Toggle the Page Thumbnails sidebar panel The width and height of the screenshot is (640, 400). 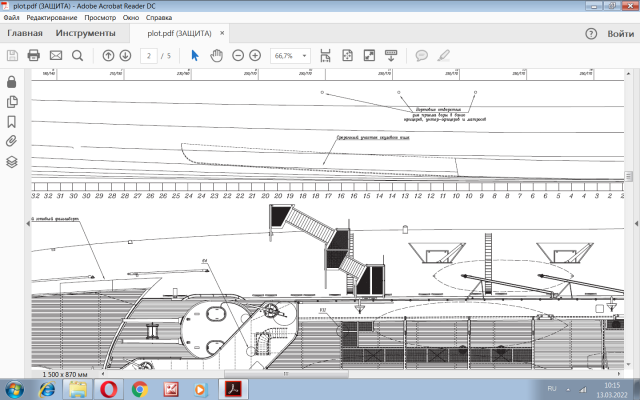pos(12,101)
